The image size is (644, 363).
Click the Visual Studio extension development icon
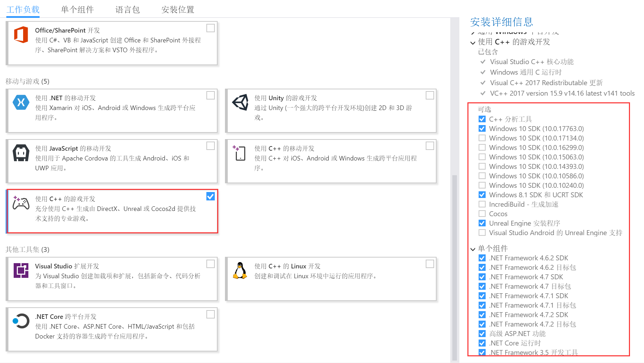click(x=21, y=270)
